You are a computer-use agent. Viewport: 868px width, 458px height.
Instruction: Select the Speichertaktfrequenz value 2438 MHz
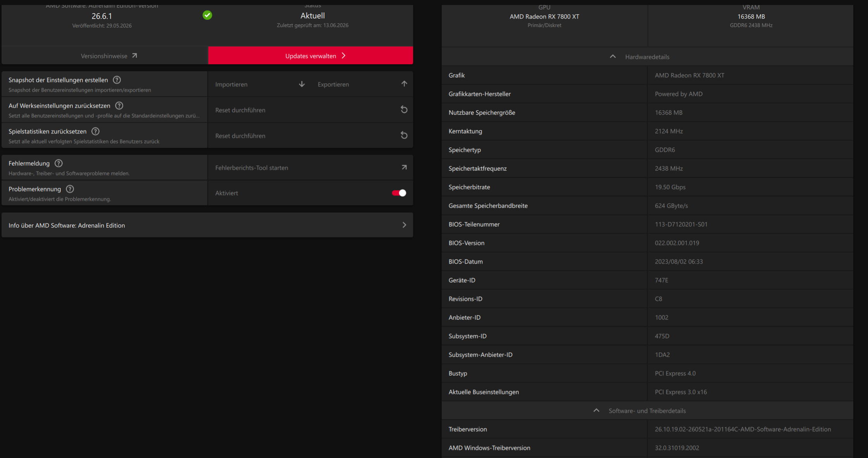(x=669, y=168)
